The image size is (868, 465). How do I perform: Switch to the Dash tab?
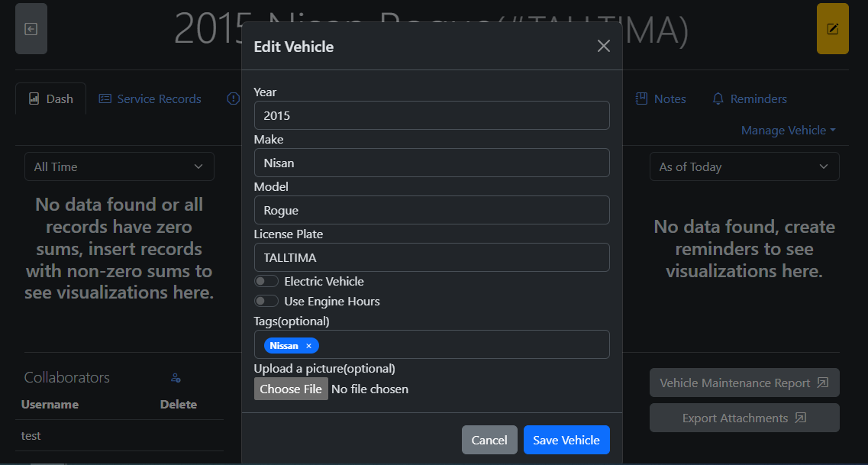tap(51, 98)
